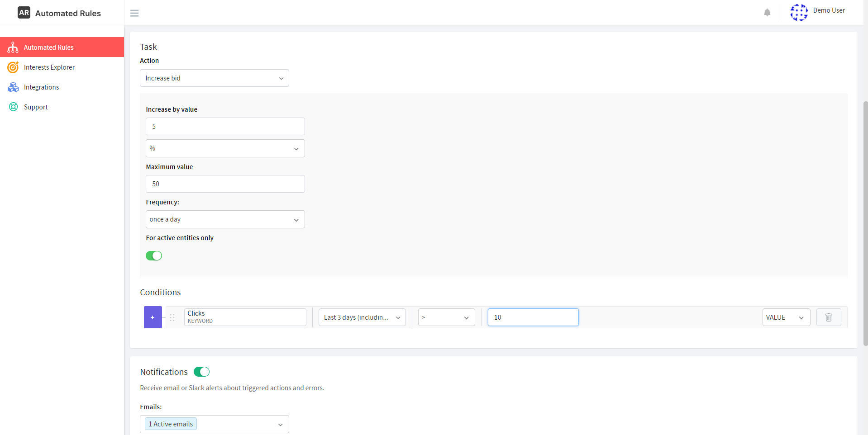Image resolution: width=868 pixels, height=435 pixels.
Task: Focus the Increase by value field
Action: pyautogui.click(x=225, y=127)
